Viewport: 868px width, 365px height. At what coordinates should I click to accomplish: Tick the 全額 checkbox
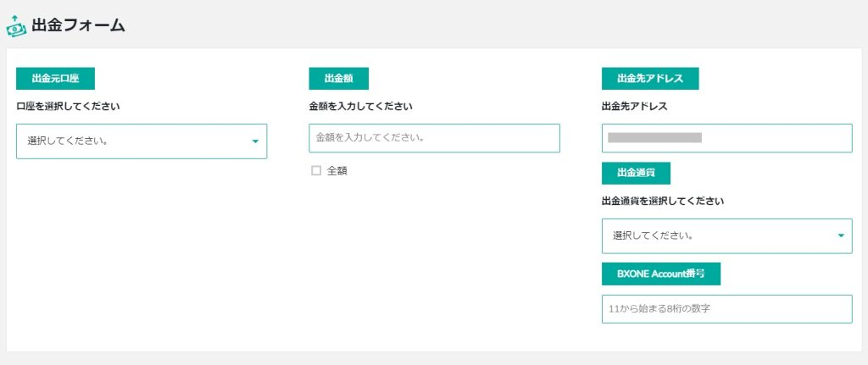316,170
